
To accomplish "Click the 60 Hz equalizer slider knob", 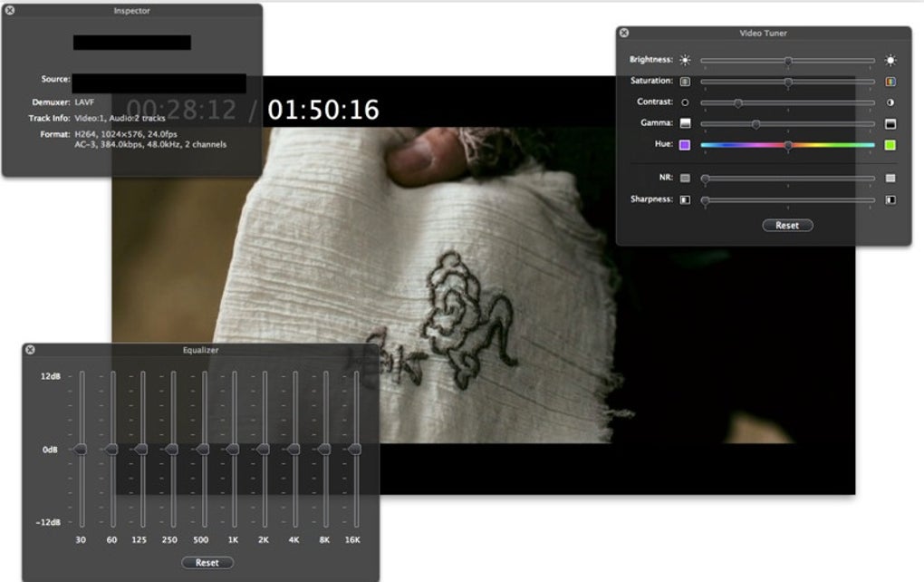I will point(111,450).
